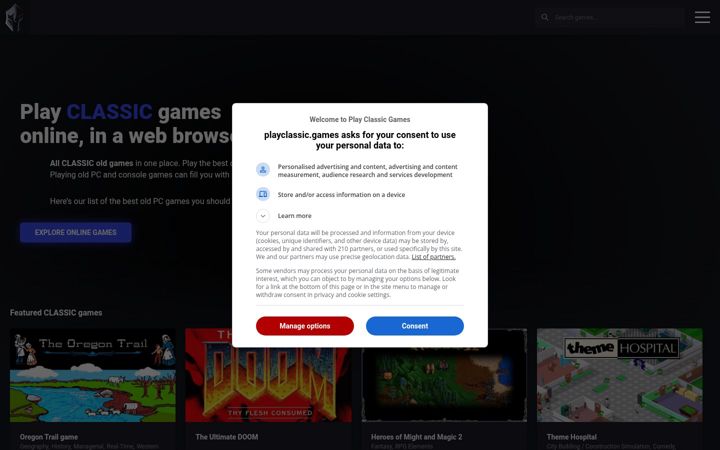Open The Ultimate DOOM thumbnail
Viewport: 720px width, 450px height.
coord(269,375)
